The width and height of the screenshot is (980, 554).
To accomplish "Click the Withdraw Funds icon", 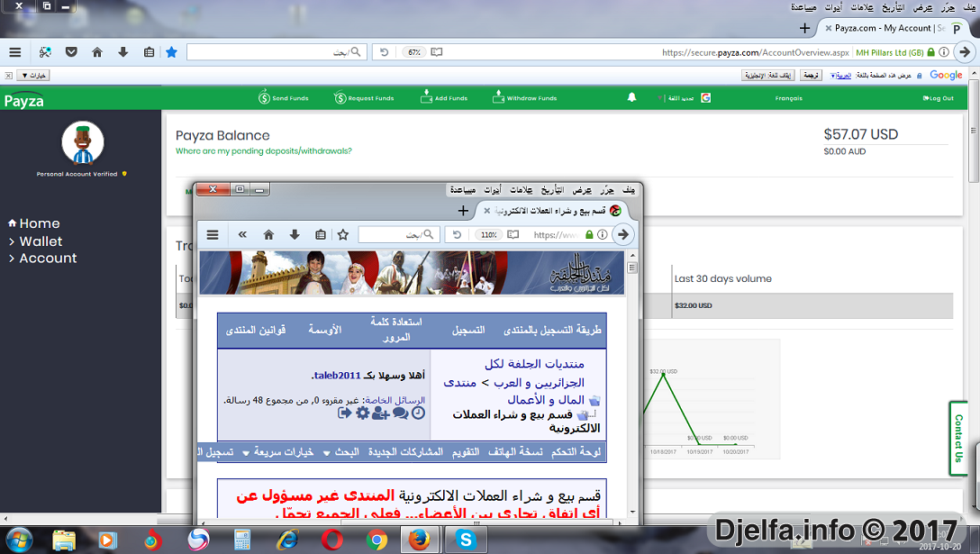I will [x=498, y=96].
